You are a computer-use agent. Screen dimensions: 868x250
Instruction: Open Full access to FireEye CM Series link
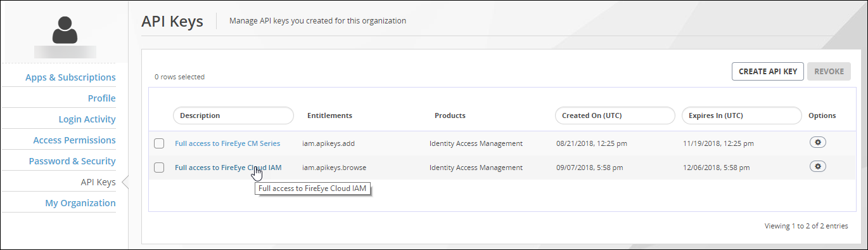click(x=227, y=143)
